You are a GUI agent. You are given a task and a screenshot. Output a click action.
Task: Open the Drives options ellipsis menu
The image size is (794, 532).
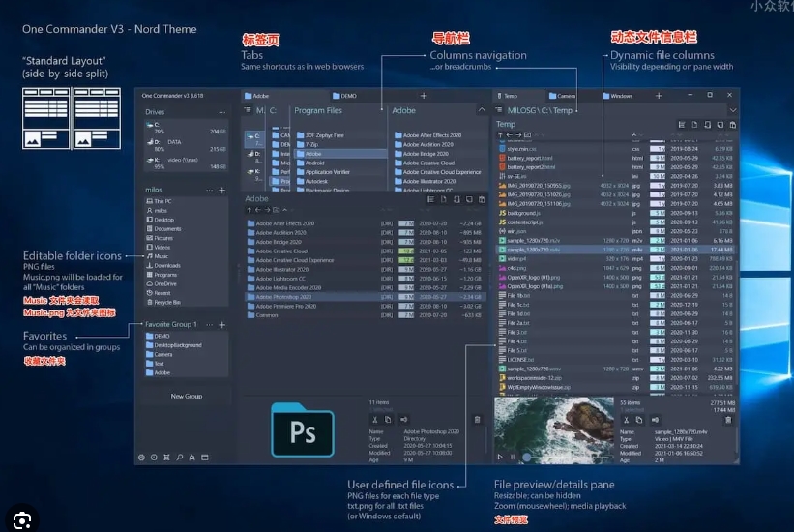click(221, 112)
